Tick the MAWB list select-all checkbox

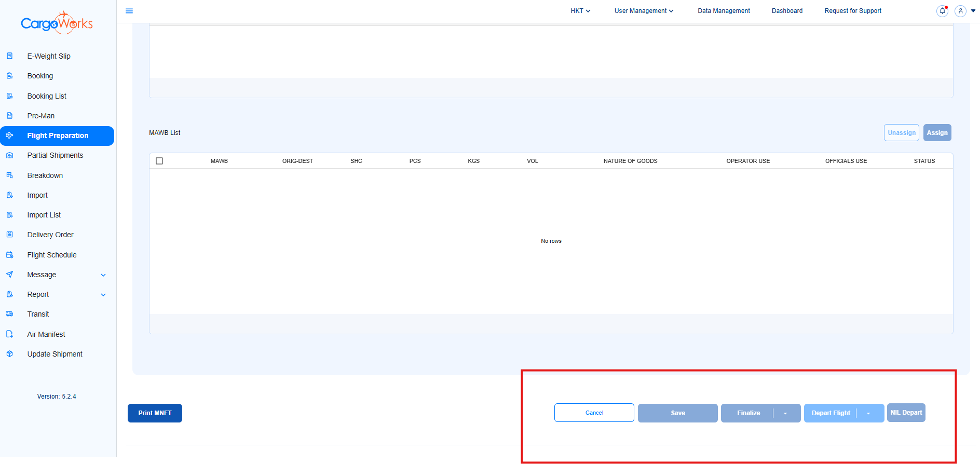coord(159,161)
